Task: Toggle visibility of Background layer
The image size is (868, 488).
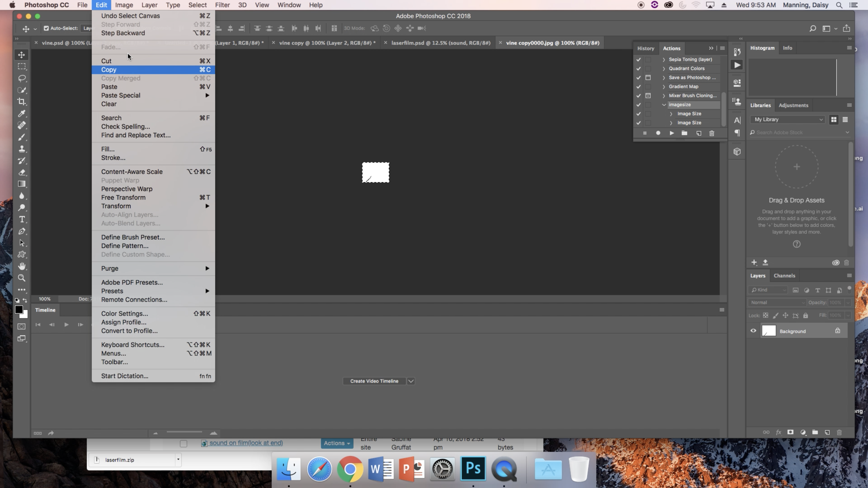Action: point(753,331)
